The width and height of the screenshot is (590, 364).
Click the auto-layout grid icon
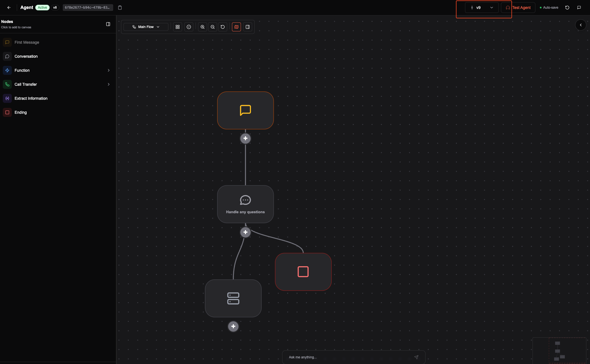click(178, 27)
